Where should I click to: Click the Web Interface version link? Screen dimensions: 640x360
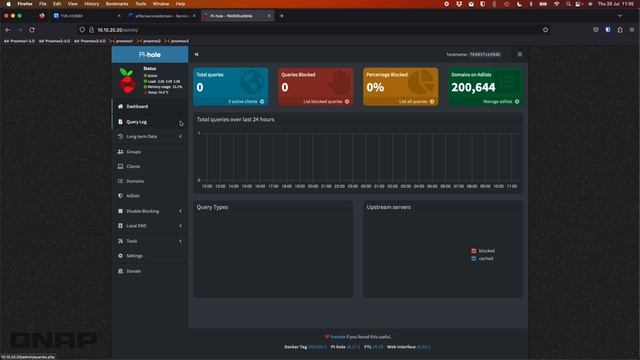click(423, 347)
